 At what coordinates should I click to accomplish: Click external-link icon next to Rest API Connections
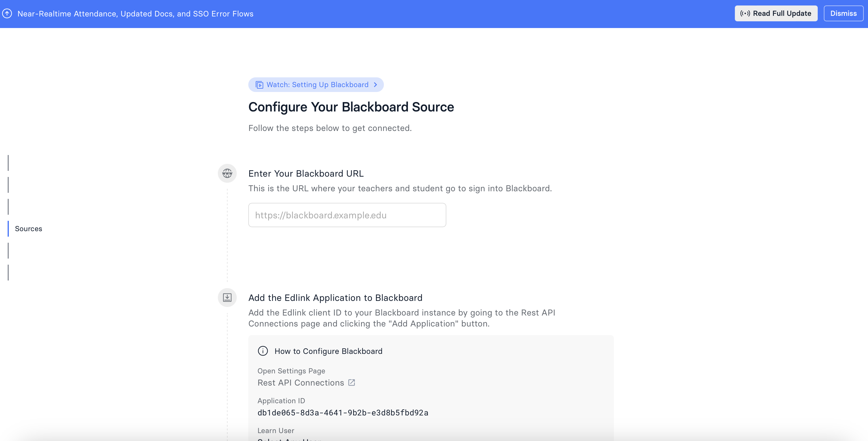tap(352, 383)
